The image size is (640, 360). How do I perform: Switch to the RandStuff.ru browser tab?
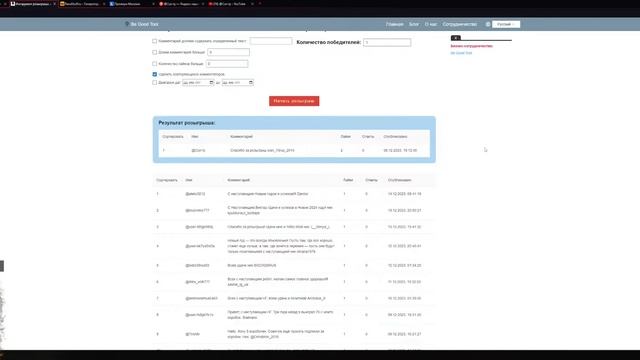coord(82,4)
